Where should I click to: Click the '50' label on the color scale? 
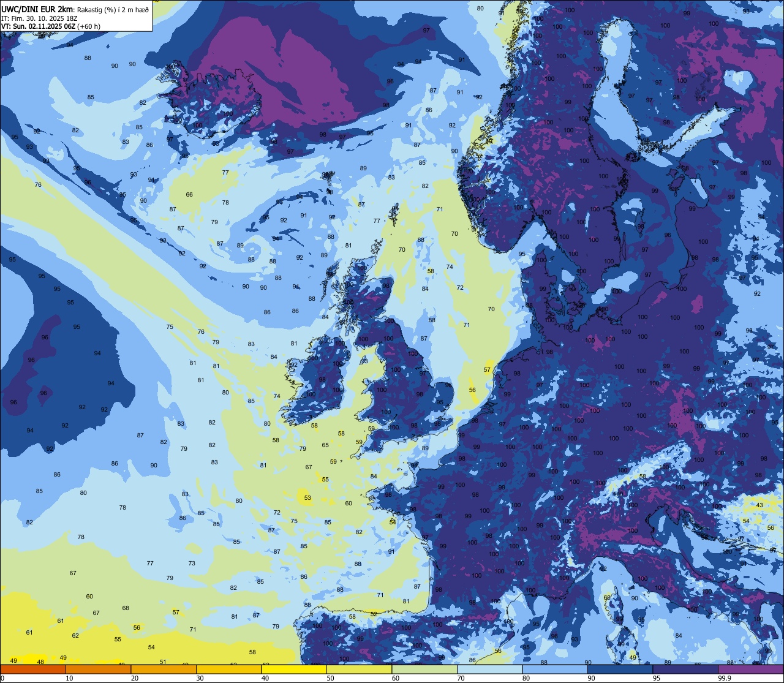(330, 678)
